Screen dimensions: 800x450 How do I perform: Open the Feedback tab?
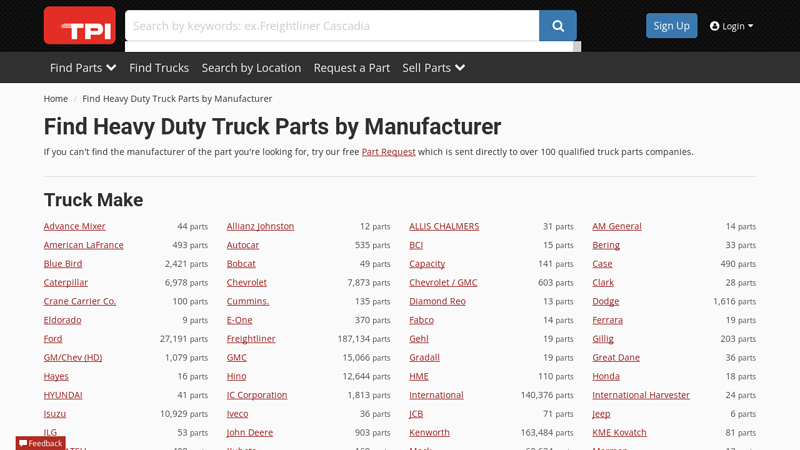(40, 443)
